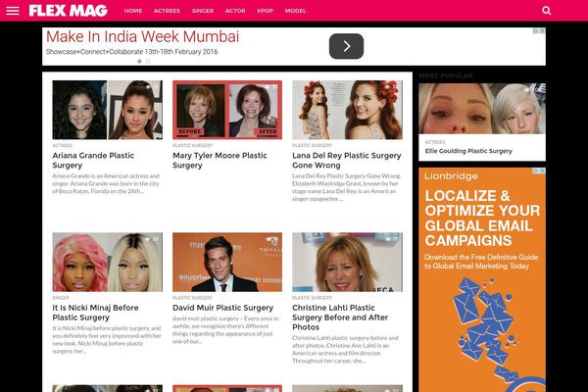The height and width of the screenshot is (392, 588).
Task: Open Christine Lahti Plastic Surgery article title
Action: (340, 318)
